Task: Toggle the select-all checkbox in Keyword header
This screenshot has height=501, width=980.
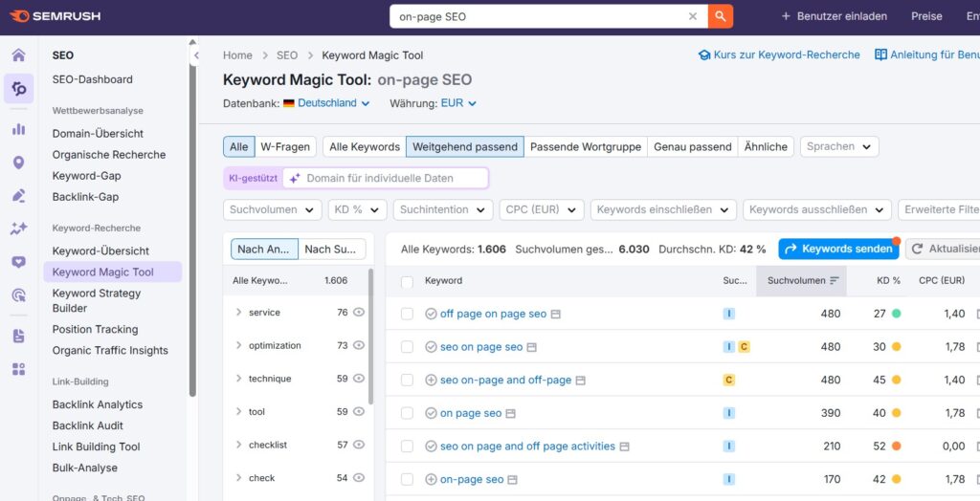Action: point(407,282)
